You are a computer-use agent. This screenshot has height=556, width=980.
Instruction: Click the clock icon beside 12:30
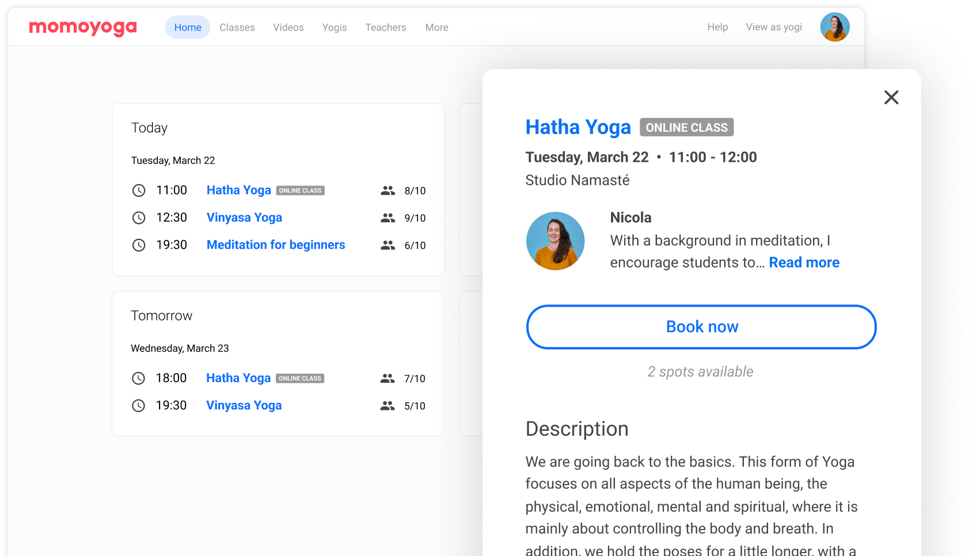point(139,218)
